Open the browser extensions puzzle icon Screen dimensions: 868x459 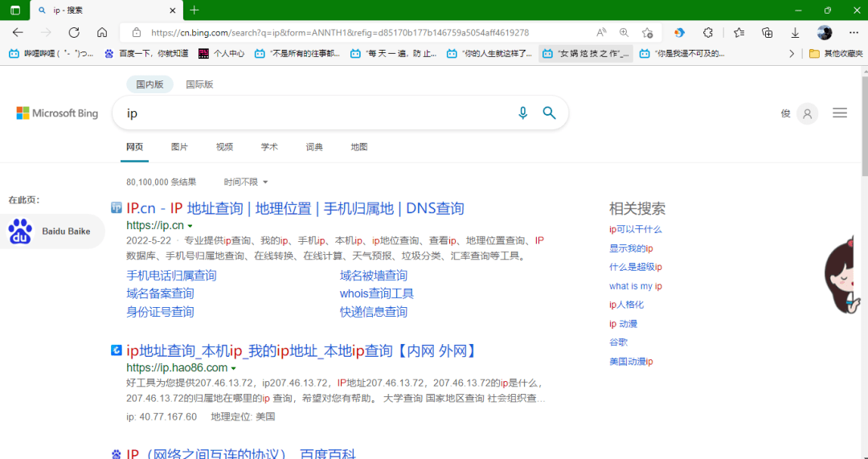707,33
